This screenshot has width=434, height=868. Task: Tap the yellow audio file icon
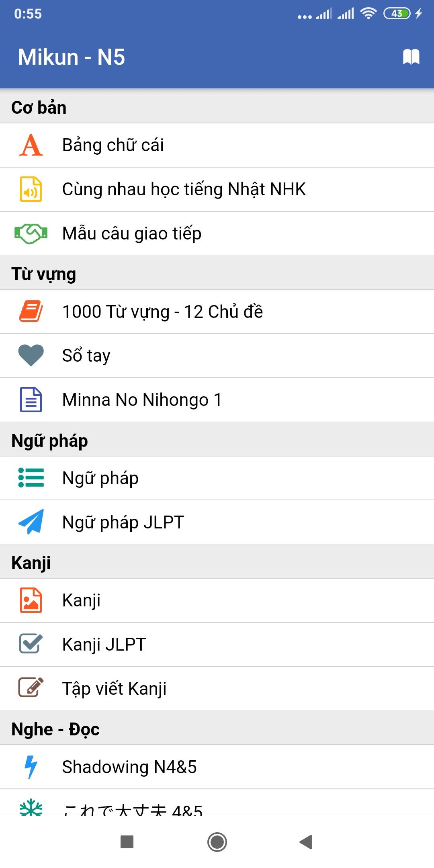31,189
